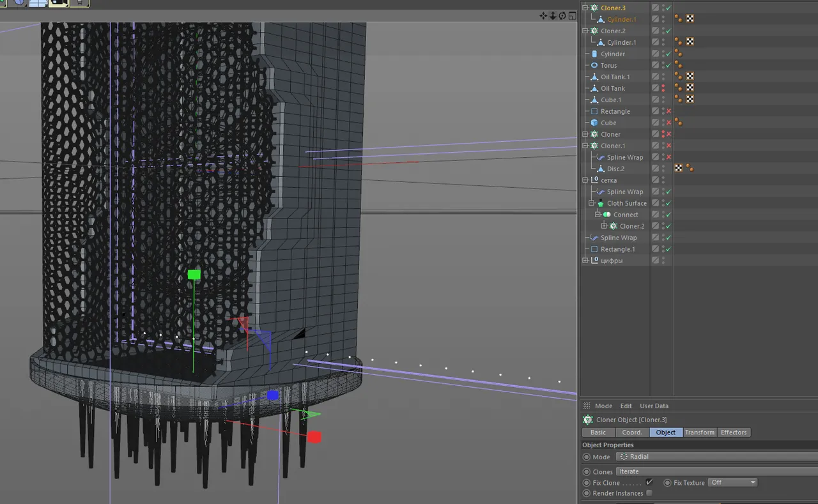Click the viewport pan (move camera) icon

543,16
